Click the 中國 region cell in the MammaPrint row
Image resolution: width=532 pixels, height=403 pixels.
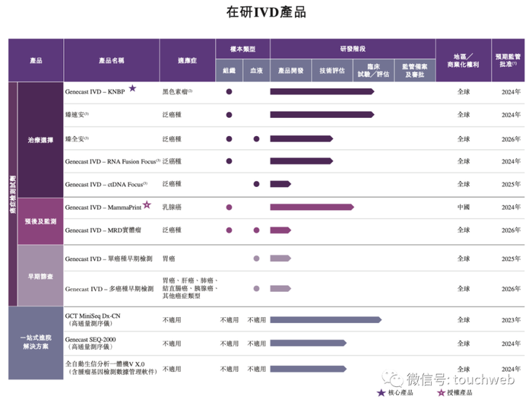[x=464, y=207]
